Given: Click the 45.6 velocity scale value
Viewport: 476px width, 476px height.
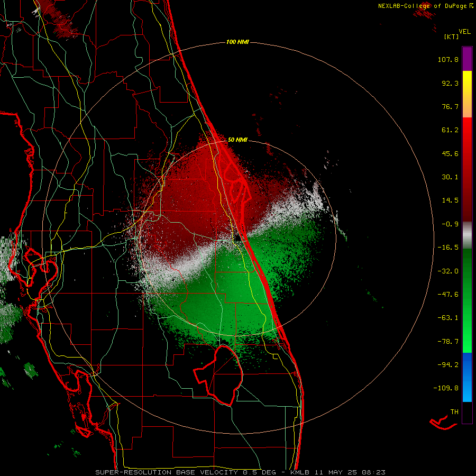Looking at the screenshot, I should (x=450, y=153).
